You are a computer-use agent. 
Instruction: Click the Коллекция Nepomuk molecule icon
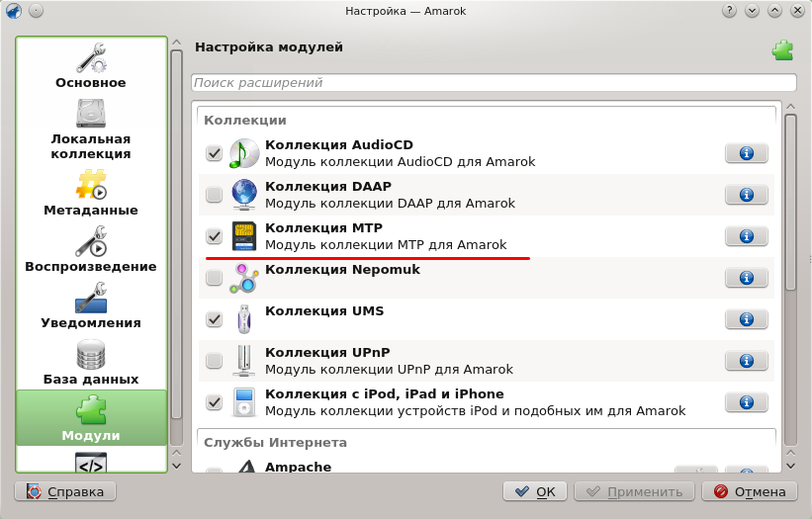tap(243, 278)
